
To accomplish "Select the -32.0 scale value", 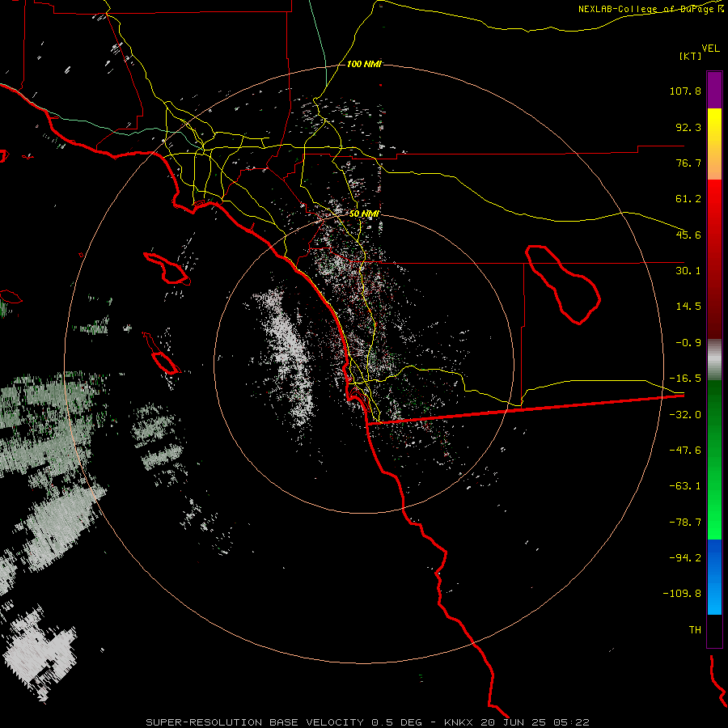I will click(685, 415).
